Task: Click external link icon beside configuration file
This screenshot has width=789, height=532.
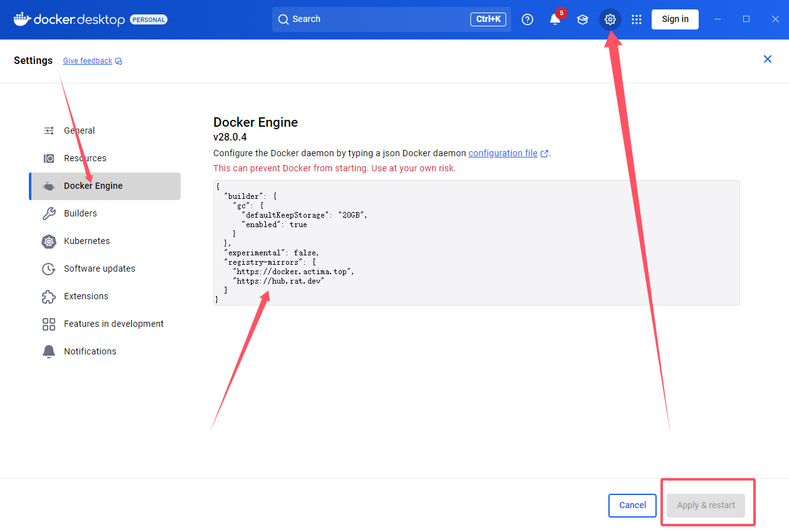Action: 544,154
